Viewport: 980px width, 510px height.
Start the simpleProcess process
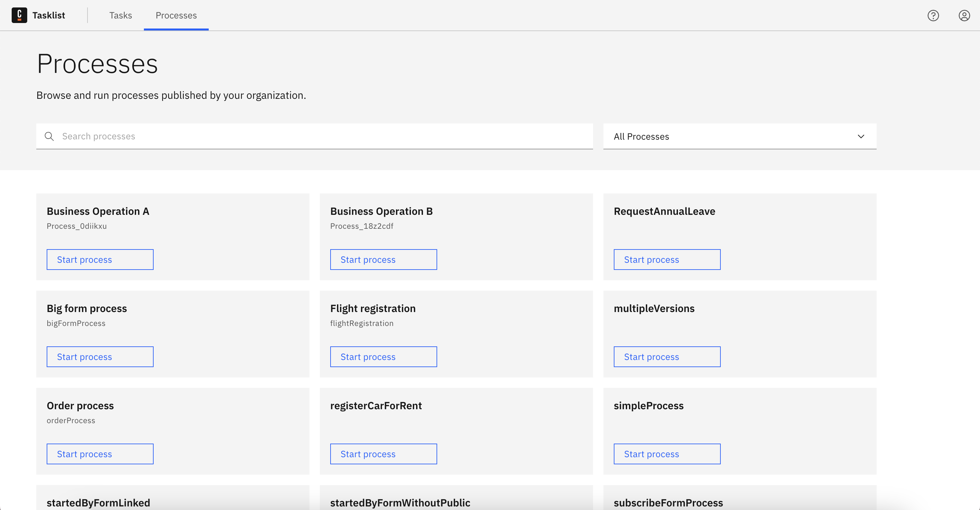point(667,454)
